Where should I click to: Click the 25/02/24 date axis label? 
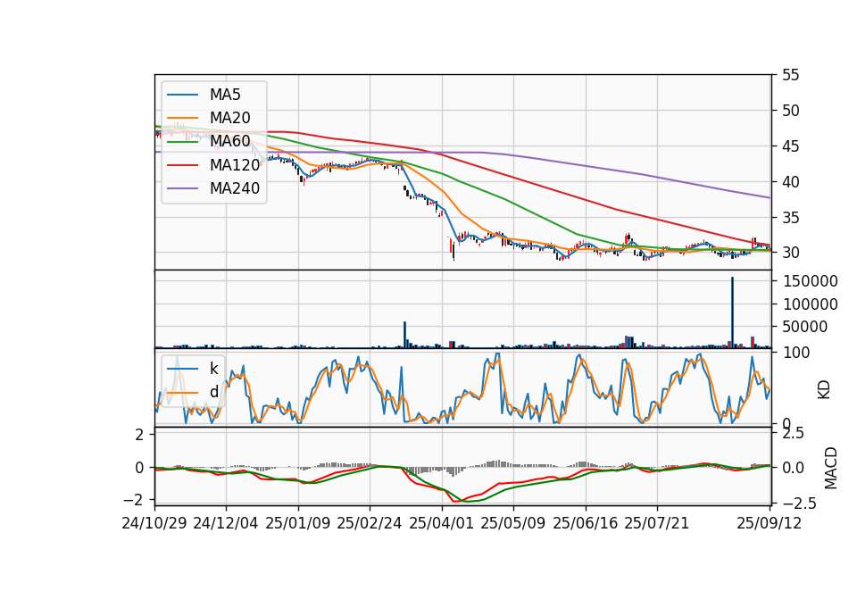point(370,523)
